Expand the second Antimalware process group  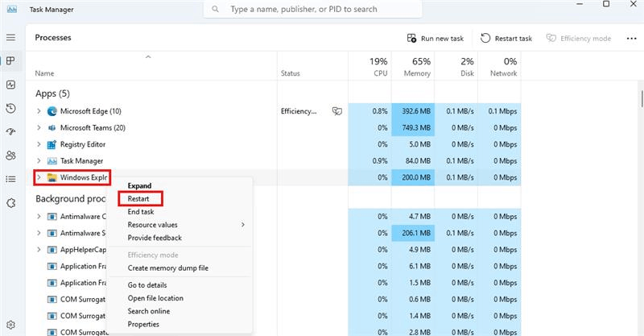point(39,233)
